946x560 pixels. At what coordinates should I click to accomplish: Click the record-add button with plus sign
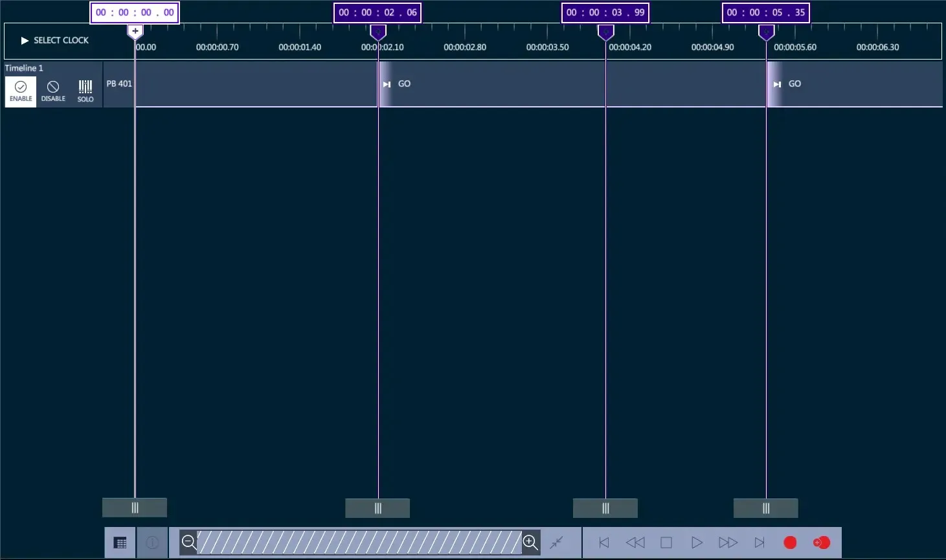[x=821, y=543]
